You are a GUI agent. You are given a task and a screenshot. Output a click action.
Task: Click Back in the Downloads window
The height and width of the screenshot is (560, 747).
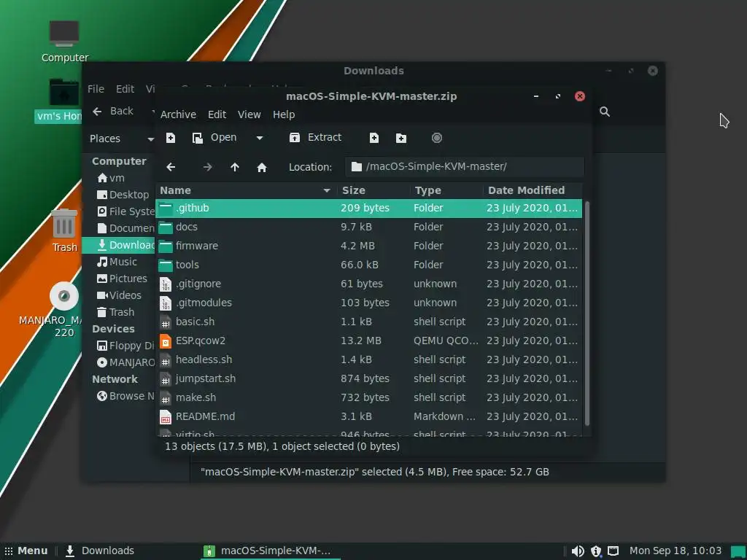coord(113,112)
